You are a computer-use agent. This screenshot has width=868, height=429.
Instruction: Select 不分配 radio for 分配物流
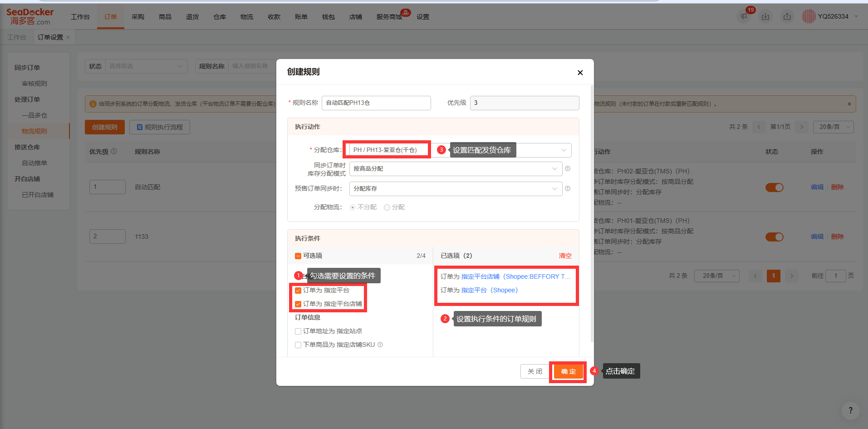coord(353,207)
